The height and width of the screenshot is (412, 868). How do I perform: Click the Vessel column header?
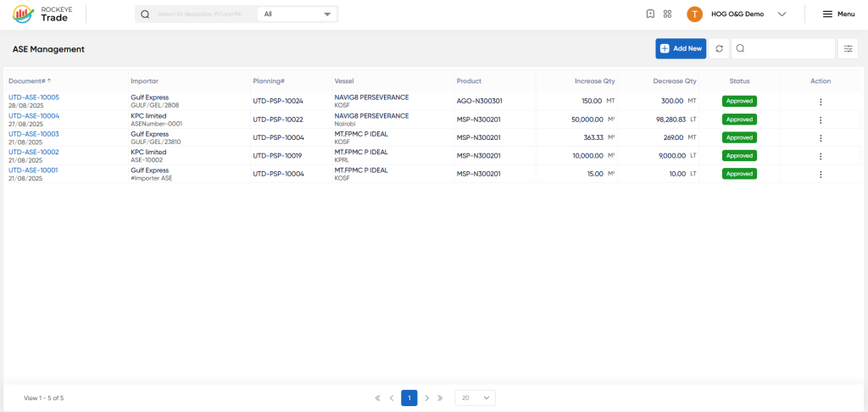click(344, 81)
